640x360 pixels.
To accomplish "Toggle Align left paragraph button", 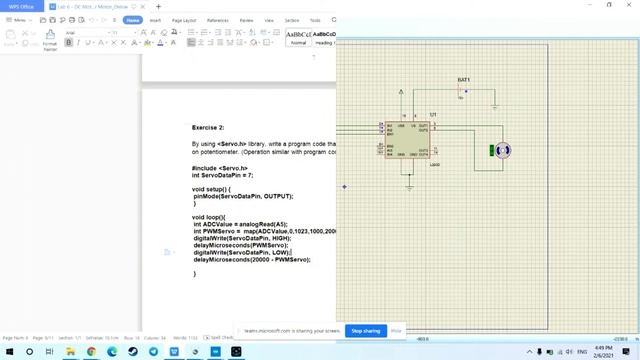I will click(191, 42).
